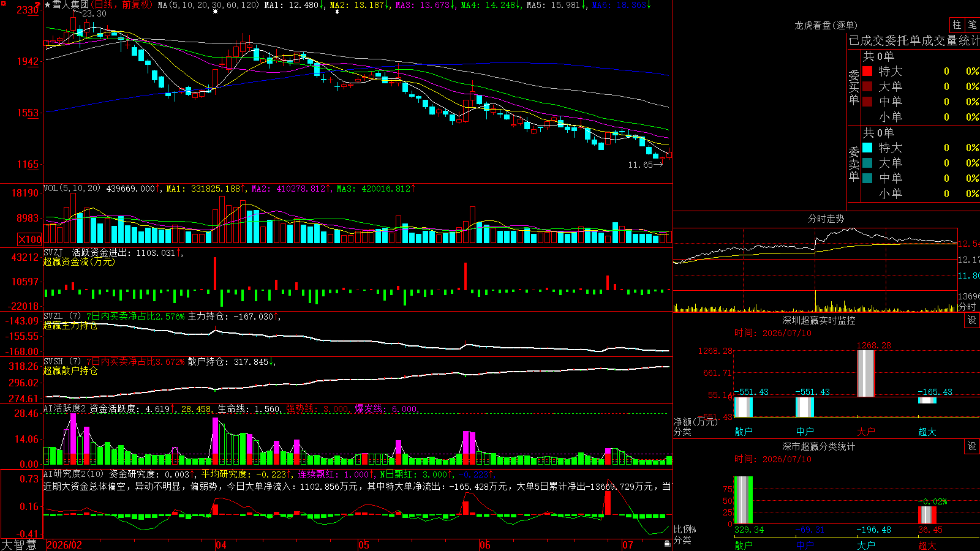980x551 pixels.
Task: Click the 散户 bar in 深市超赢分类统计
Action: pyautogui.click(x=743, y=500)
